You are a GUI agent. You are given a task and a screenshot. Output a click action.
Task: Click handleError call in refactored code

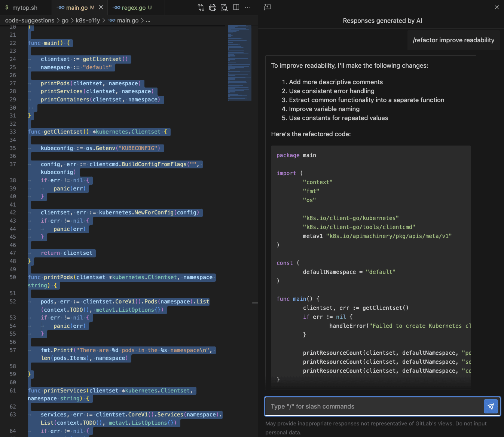coord(400,326)
